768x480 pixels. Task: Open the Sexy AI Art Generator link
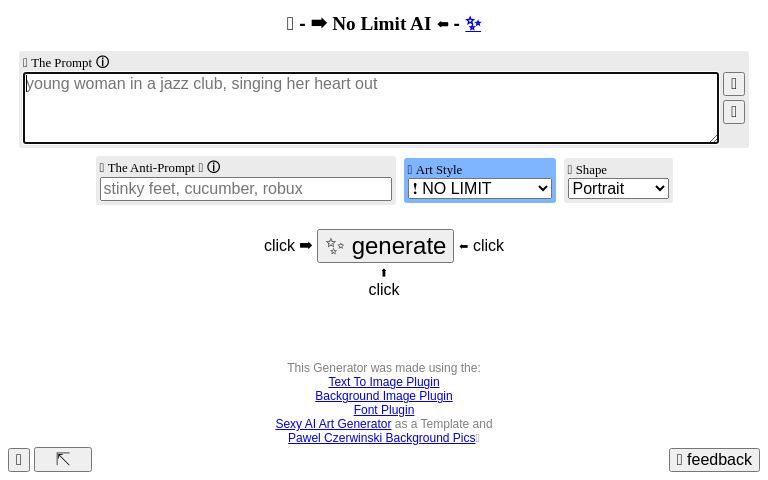click(x=333, y=424)
